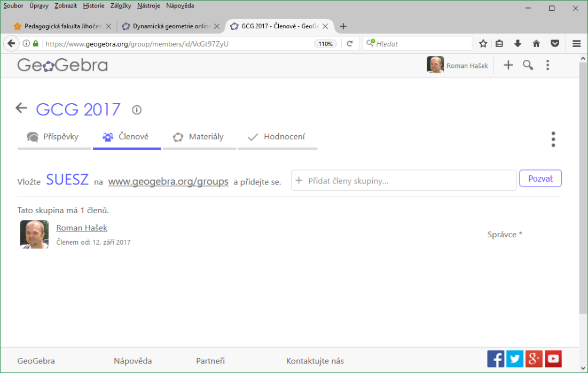Click the Partneři footer link
The height and width of the screenshot is (373, 588).
pyautogui.click(x=210, y=361)
